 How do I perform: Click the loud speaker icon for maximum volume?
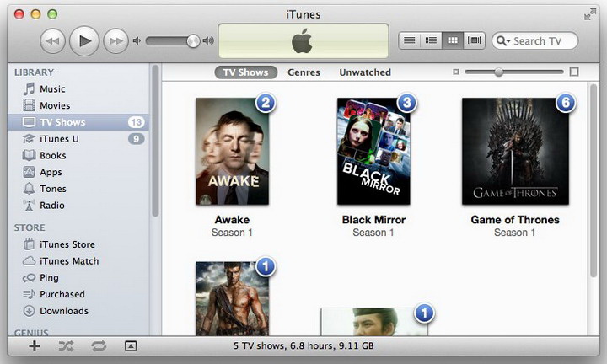tap(208, 40)
